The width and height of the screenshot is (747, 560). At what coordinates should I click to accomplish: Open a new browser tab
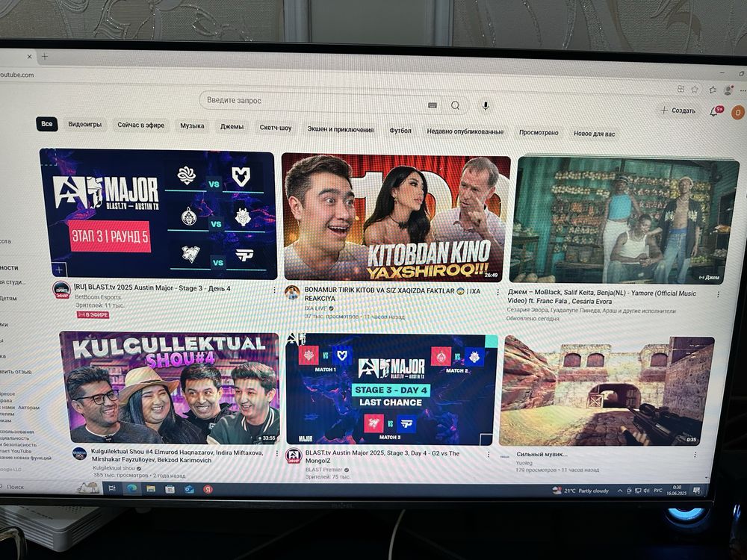[x=44, y=56]
